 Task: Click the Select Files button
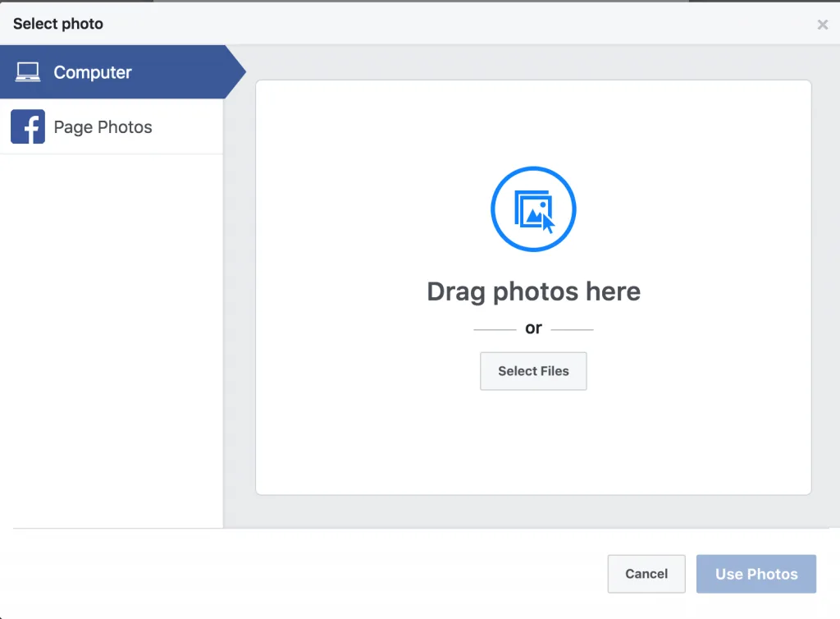(x=533, y=371)
